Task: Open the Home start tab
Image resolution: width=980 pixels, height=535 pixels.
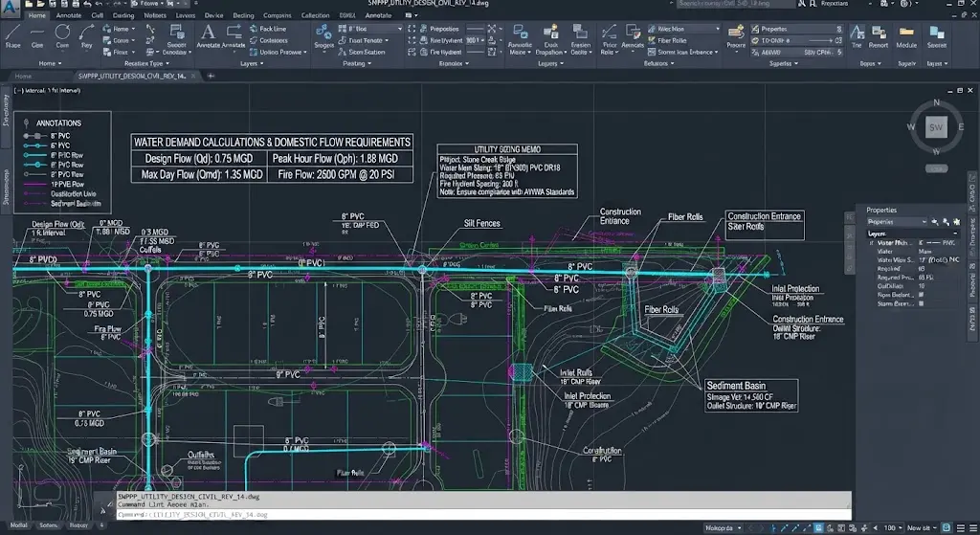Action: (x=23, y=76)
